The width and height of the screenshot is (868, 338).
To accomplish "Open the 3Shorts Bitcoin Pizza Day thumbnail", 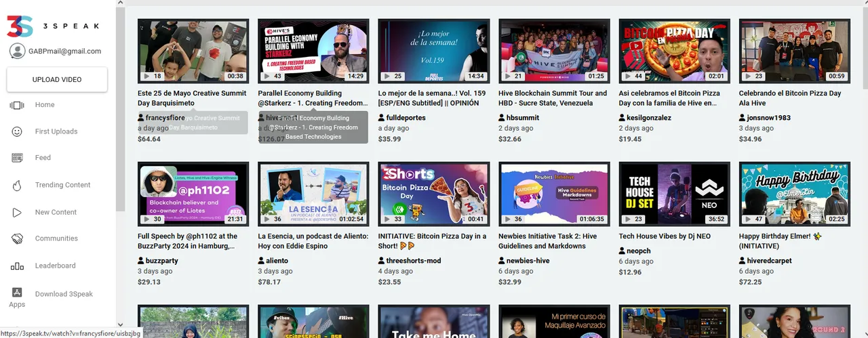I will click(434, 194).
